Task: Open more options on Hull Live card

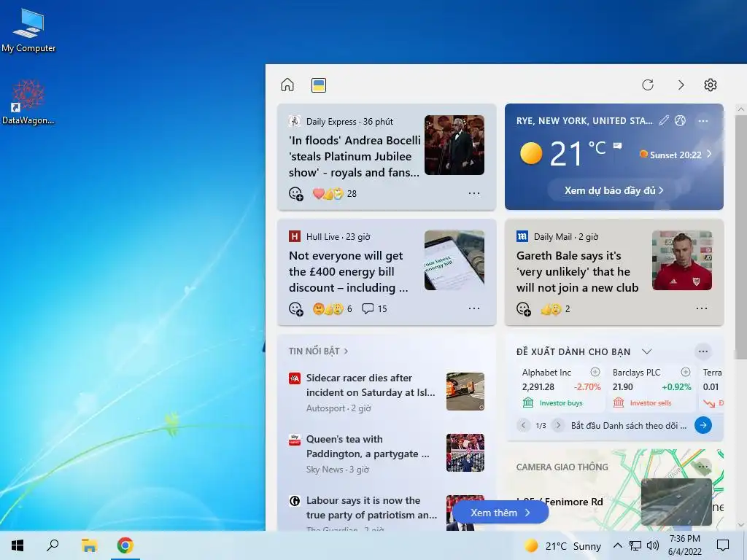Action: [474, 308]
